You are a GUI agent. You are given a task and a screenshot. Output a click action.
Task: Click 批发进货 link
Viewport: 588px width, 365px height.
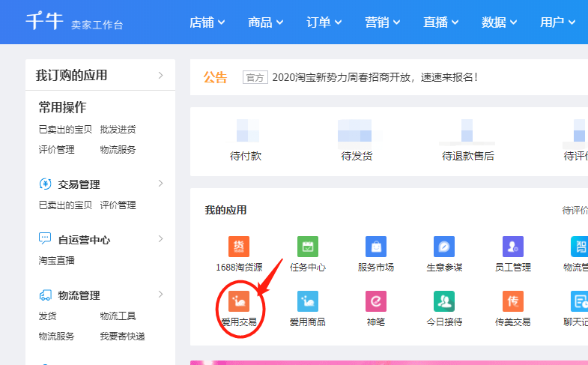pyautogui.click(x=118, y=130)
